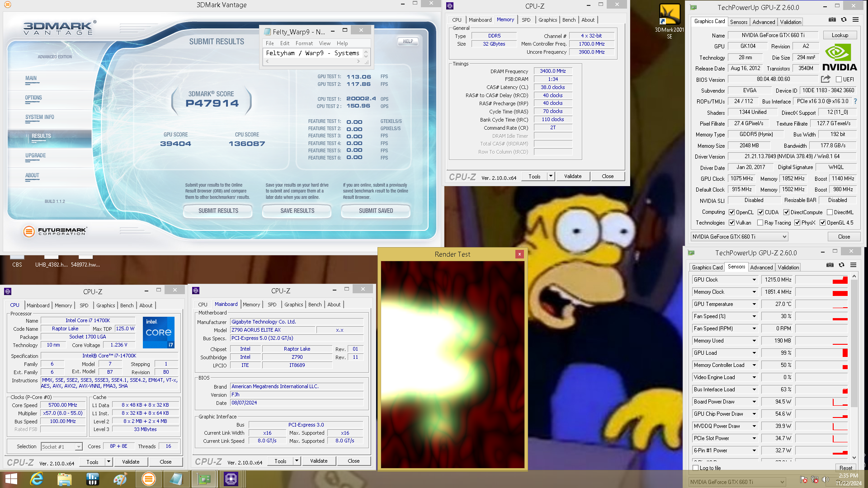Take GPU-Z screenshot via camera icon in Graphics Card window

pyautogui.click(x=832, y=20)
